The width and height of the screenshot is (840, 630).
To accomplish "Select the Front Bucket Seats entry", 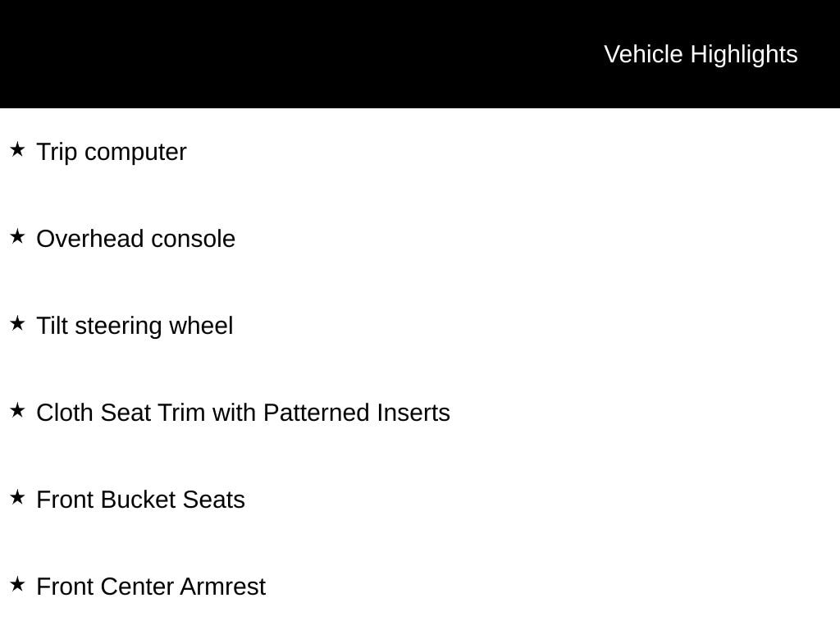I will [140, 500].
